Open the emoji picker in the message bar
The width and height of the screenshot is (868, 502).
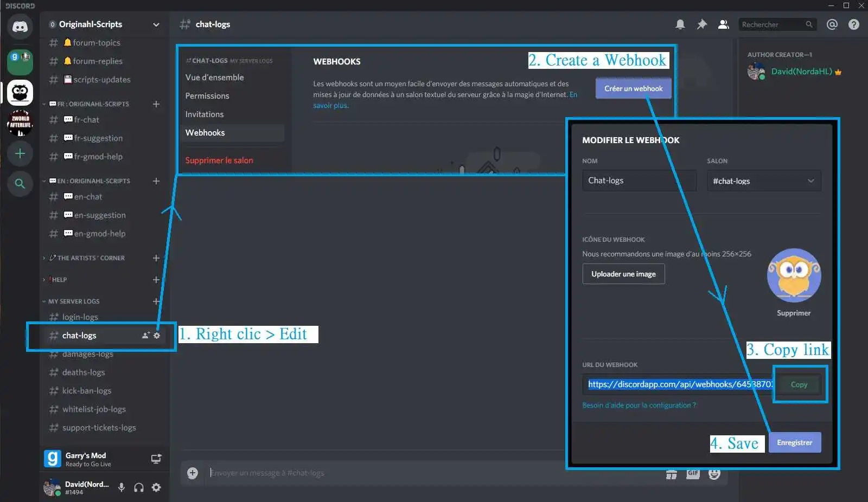(714, 473)
